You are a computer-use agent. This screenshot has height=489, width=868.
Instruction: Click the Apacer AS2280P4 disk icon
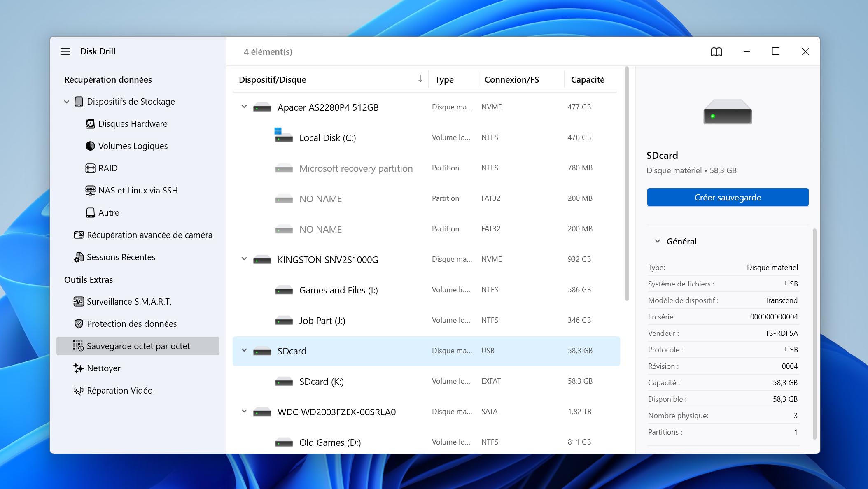pos(262,108)
